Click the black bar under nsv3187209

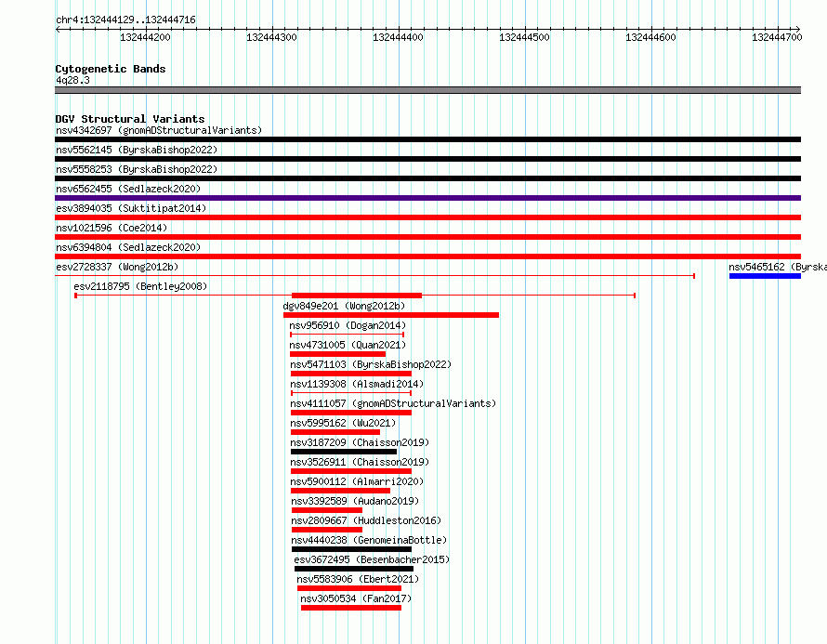pos(344,452)
